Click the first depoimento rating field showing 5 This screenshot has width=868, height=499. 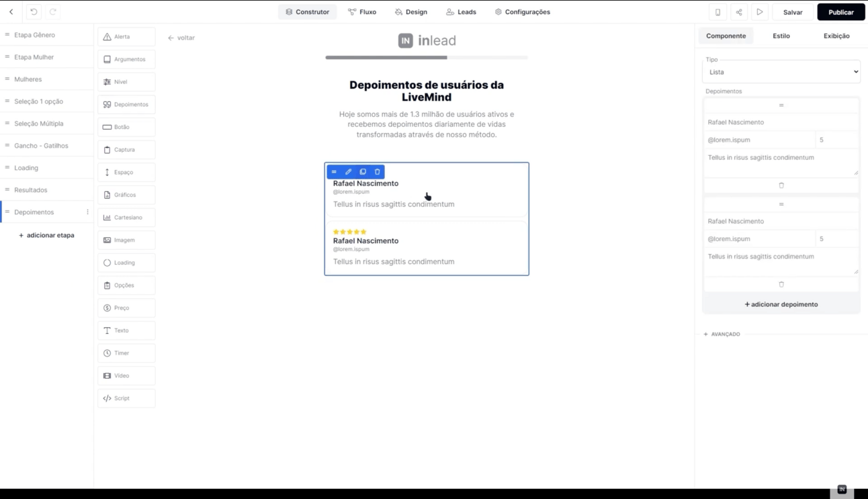(x=837, y=140)
